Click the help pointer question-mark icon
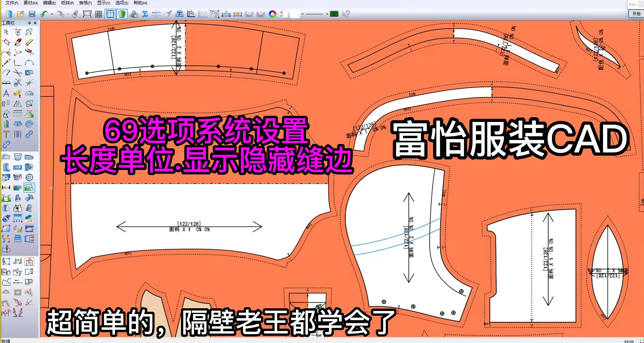 [346, 14]
